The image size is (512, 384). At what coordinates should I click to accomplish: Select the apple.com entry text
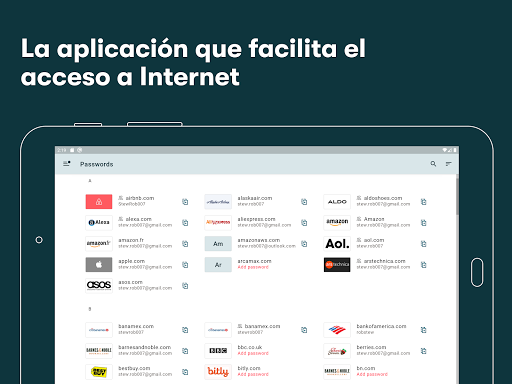pos(145,264)
